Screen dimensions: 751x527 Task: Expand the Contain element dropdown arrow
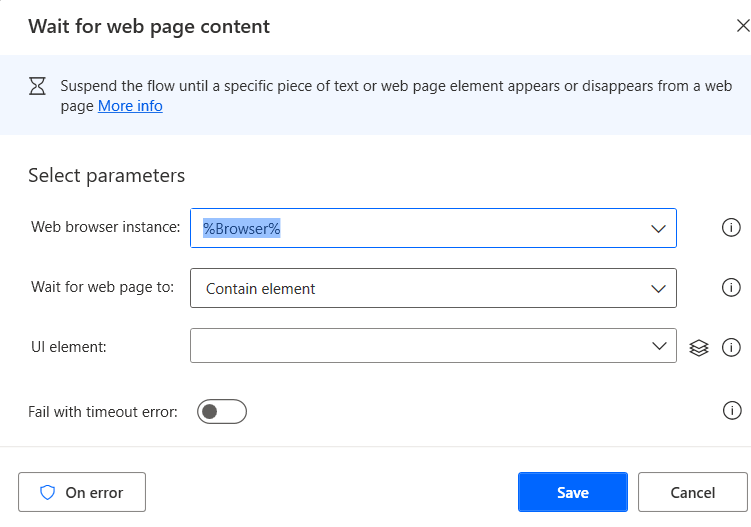pyautogui.click(x=658, y=288)
